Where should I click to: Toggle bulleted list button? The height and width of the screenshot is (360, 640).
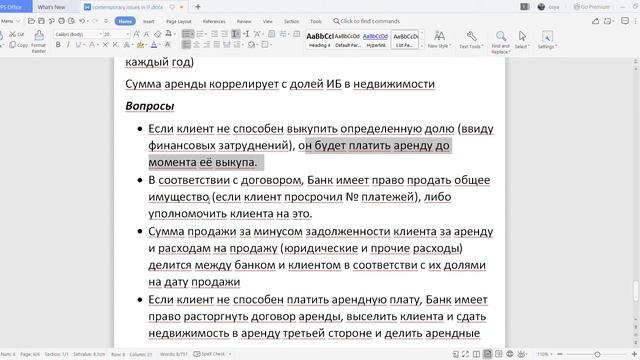(x=187, y=34)
